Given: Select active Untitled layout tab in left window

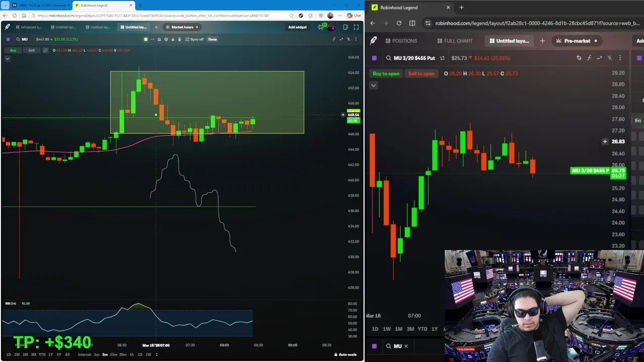Looking at the screenshot, I should tap(134, 27).
